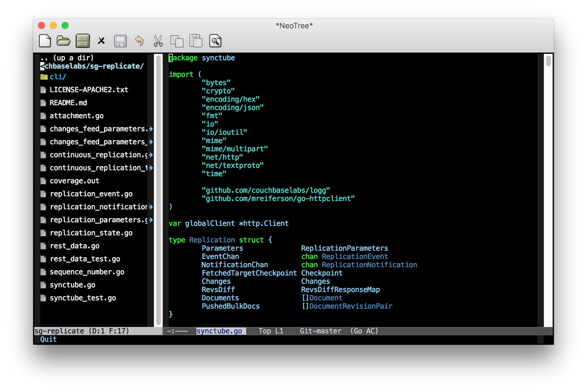
Task: Open the directory browser (Dired) toolbar icon
Action: tap(83, 41)
